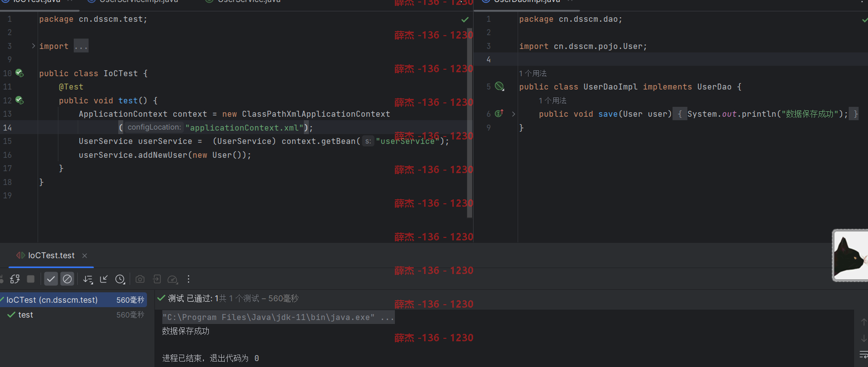Screen dimensions: 868x367
Task: Click green inspection checkmark in IoCTest editor
Action: [465, 19]
